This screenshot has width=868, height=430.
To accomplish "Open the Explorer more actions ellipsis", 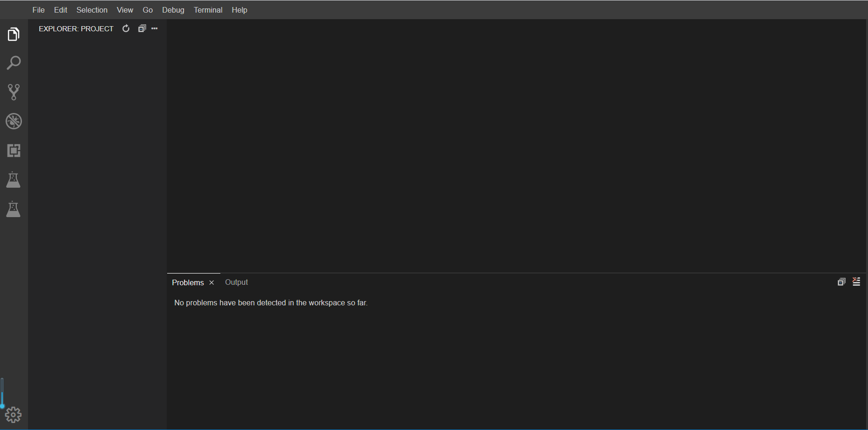I will click(155, 28).
